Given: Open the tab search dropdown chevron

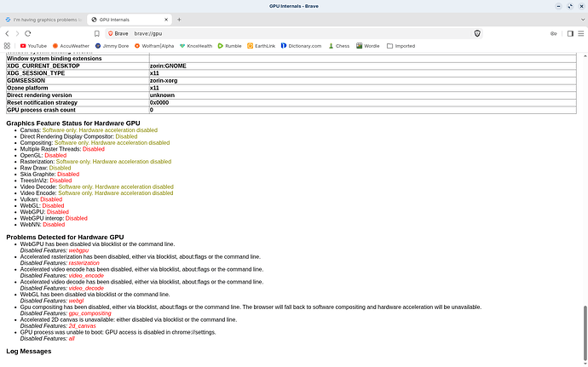Looking at the screenshot, I should 583,20.
